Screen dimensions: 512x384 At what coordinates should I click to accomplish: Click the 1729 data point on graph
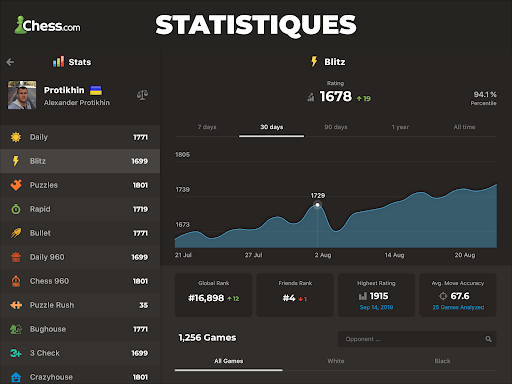coord(317,205)
